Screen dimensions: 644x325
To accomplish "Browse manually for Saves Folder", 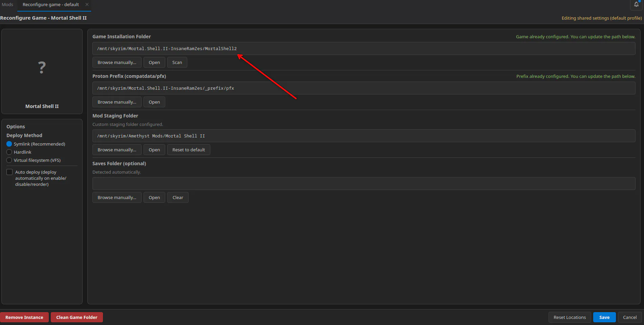I will coord(117,197).
